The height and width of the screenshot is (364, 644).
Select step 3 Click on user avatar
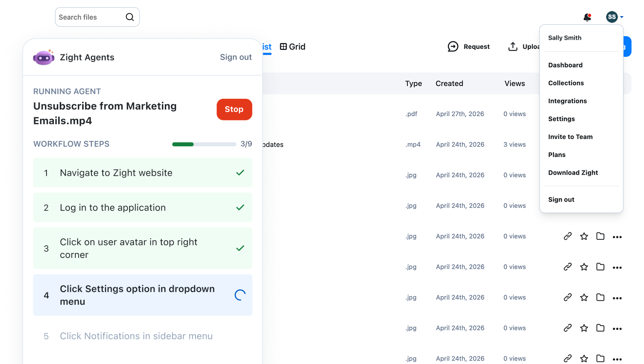tap(143, 248)
